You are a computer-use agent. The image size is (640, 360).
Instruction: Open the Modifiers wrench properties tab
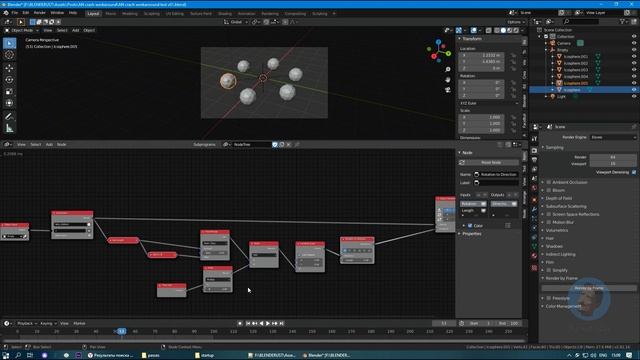click(x=534, y=209)
